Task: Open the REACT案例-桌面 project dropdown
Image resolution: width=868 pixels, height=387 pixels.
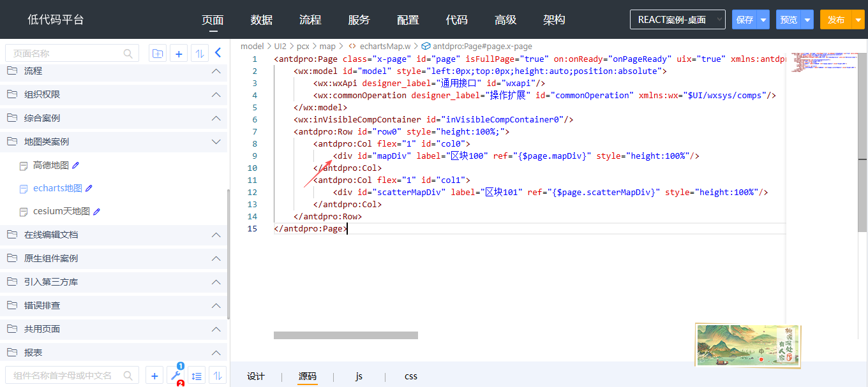Action: pos(677,20)
